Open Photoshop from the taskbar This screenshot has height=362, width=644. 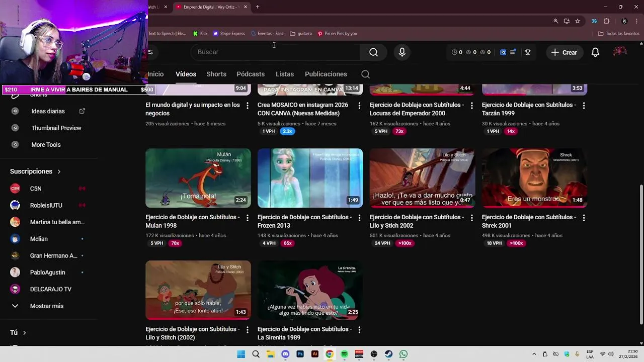pyautogui.click(x=300, y=354)
